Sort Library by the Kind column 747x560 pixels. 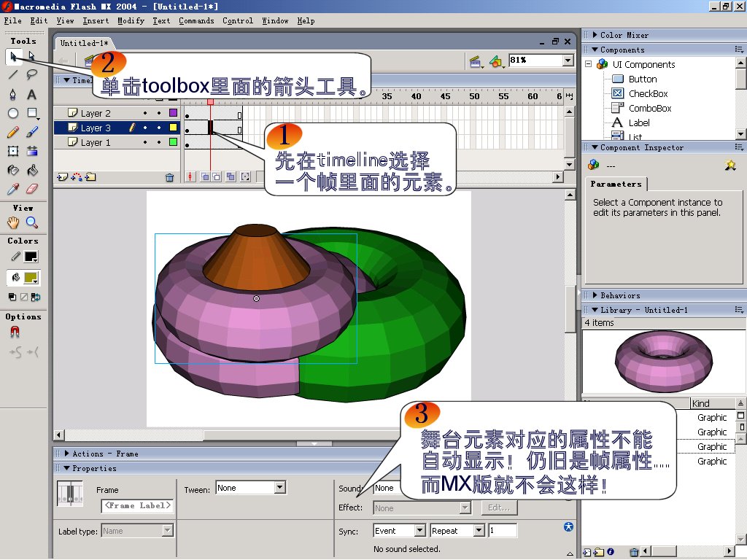[x=713, y=403]
